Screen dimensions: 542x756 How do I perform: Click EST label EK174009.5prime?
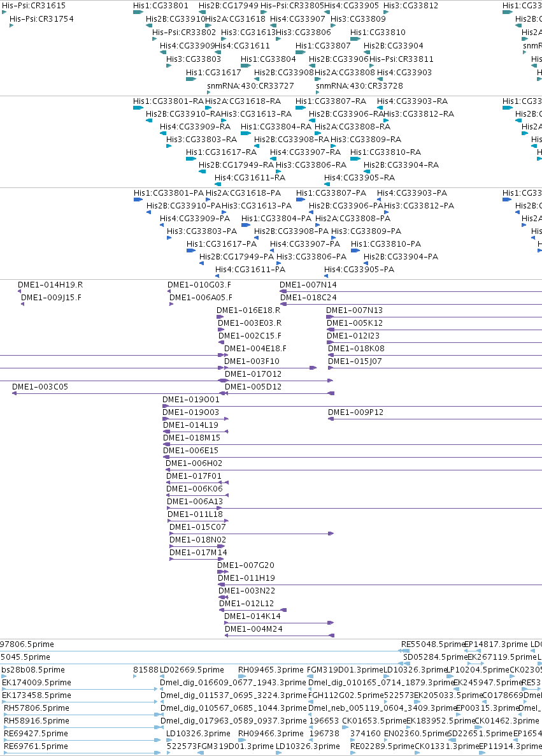coord(36,683)
